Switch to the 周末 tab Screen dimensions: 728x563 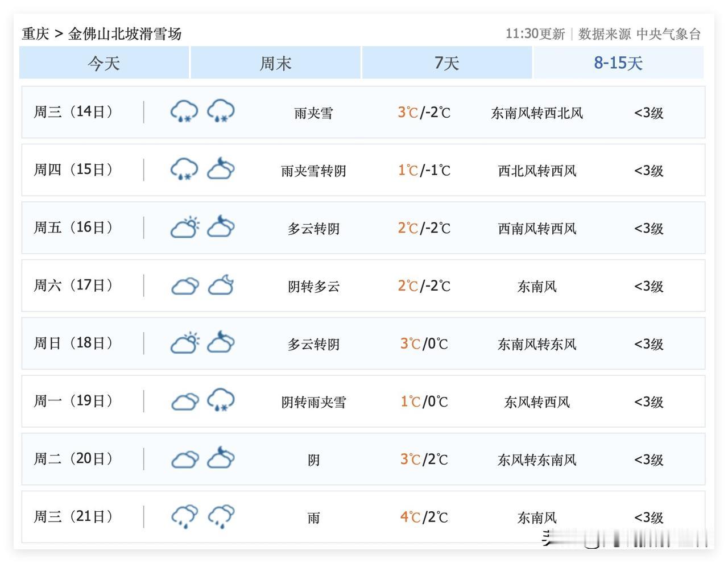click(x=275, y=63)
